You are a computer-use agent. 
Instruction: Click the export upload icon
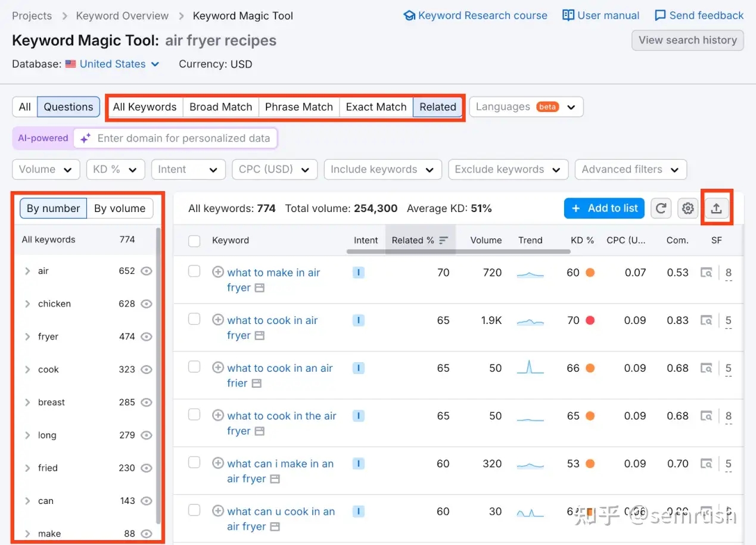pyautogui.click(x=717, y=208)
